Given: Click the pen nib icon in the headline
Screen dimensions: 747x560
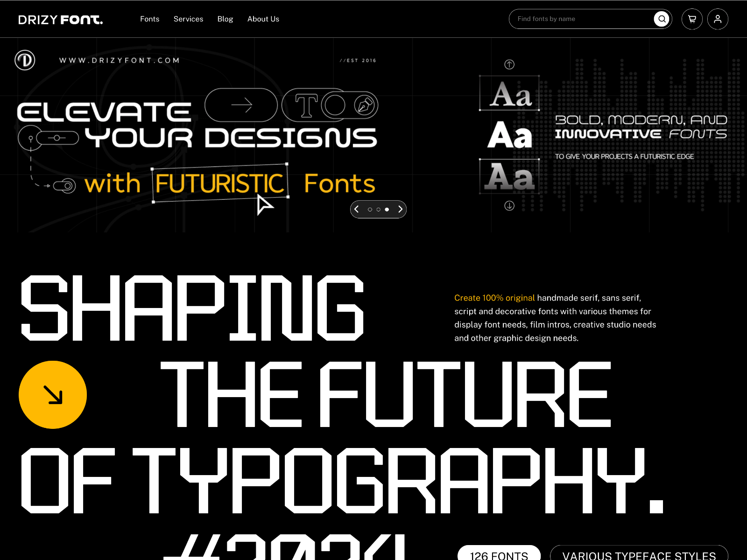Looking at the screenshot, I should [x=365, y=105].
